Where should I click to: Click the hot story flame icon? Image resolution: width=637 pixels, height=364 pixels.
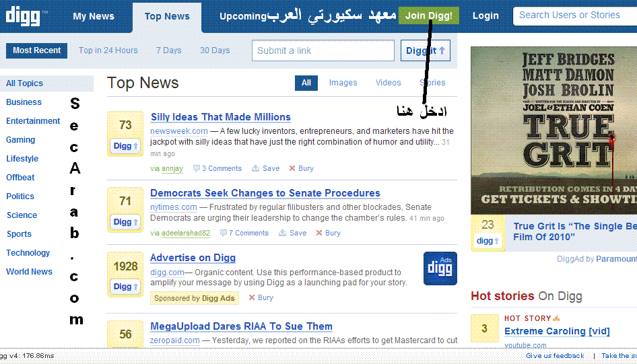[556, 318]
